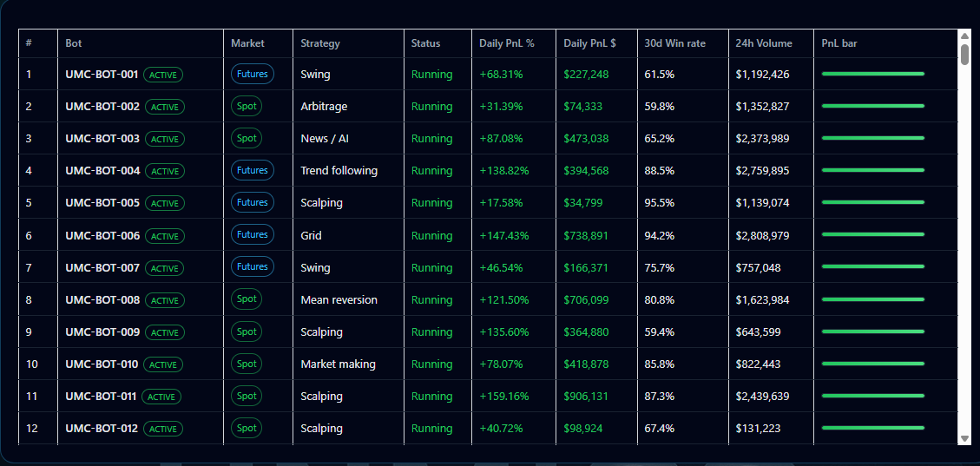
Task: Sort by Daily PnL % column header
Action: click(x=506, y=43)
